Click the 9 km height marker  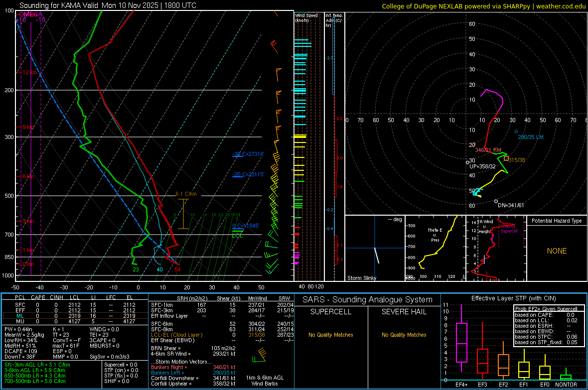[x=28, y=127]
